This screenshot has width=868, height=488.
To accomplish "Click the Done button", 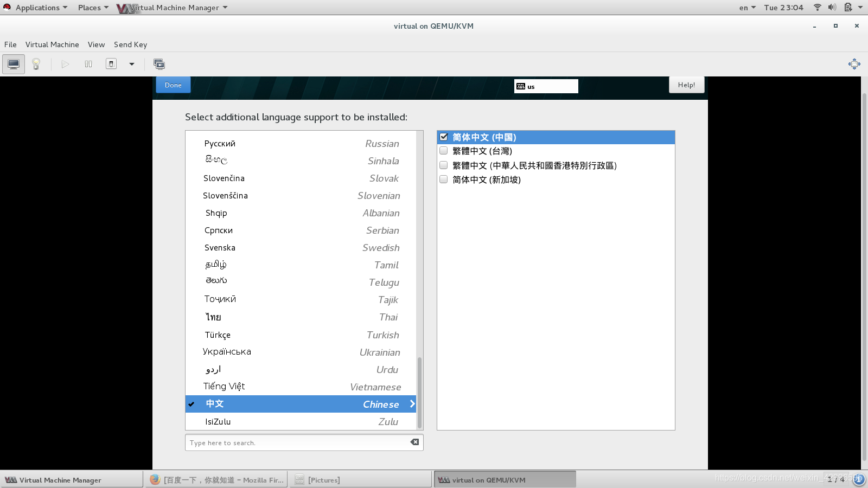I will coord(173,85).
